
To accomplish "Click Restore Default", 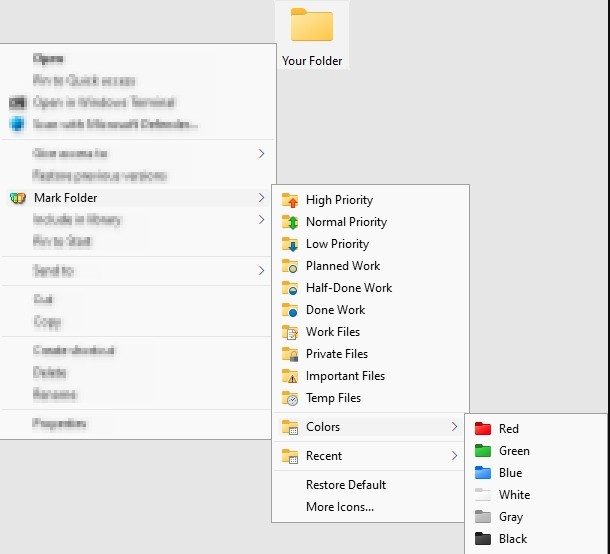I will (x=346, y=485).
